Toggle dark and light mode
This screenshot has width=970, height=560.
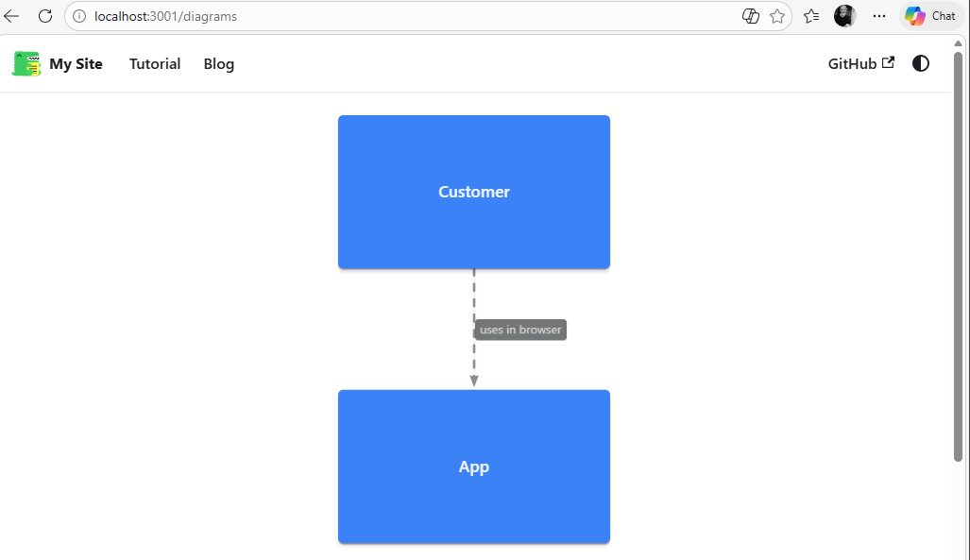click(x=921, y=64)
